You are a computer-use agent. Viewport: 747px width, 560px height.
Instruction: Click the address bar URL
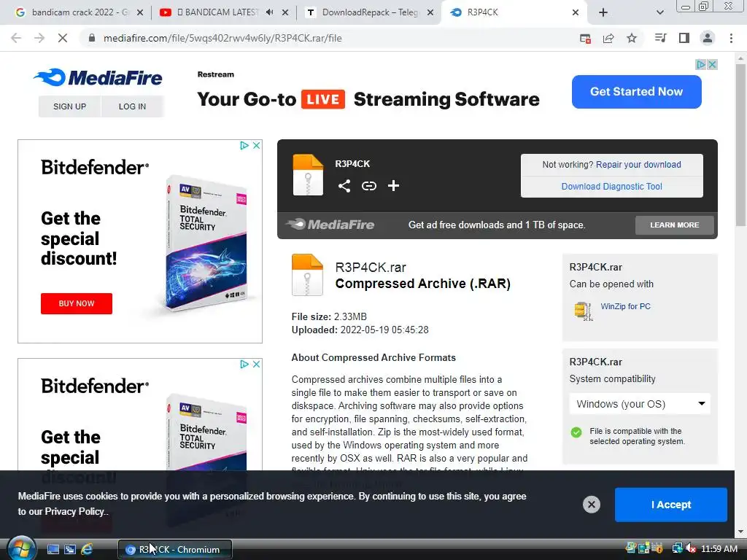coord(222,38)
